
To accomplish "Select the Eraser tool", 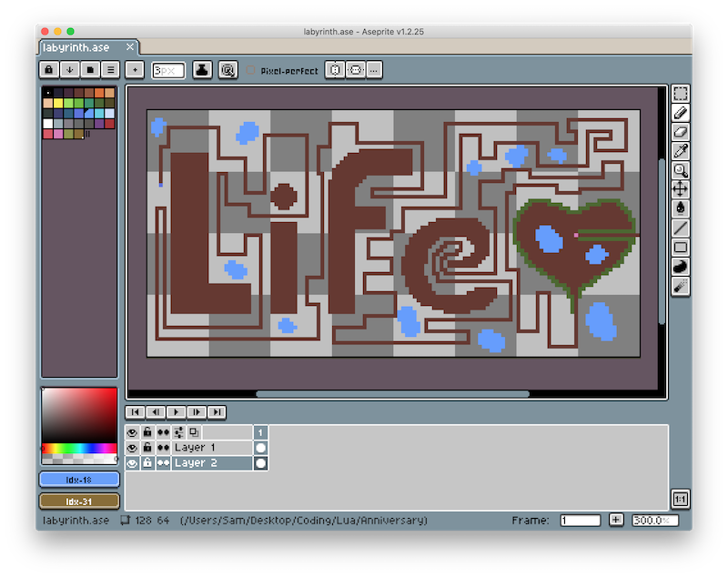I will coord(680,132).
